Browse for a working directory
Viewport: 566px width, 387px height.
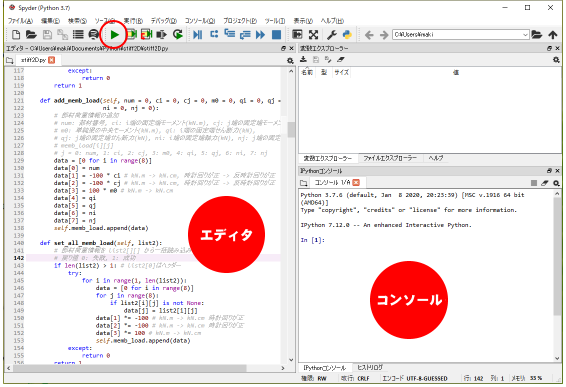[x=537, y=35]
